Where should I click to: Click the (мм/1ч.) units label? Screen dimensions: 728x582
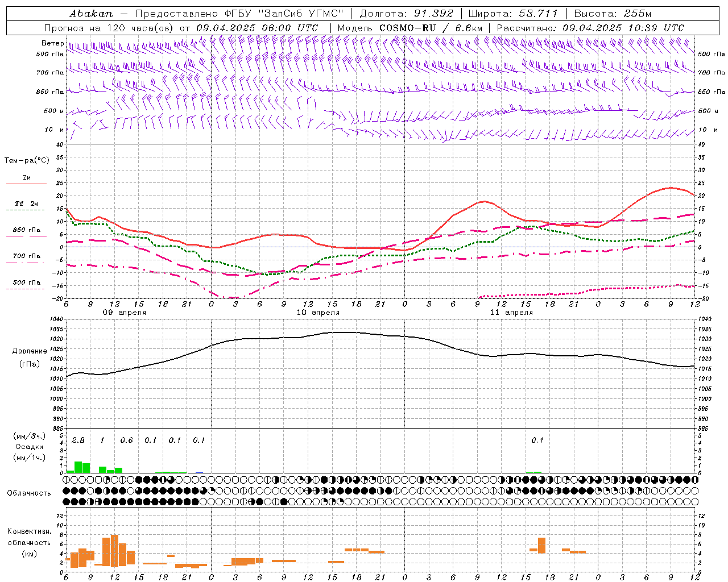(30, 457)
